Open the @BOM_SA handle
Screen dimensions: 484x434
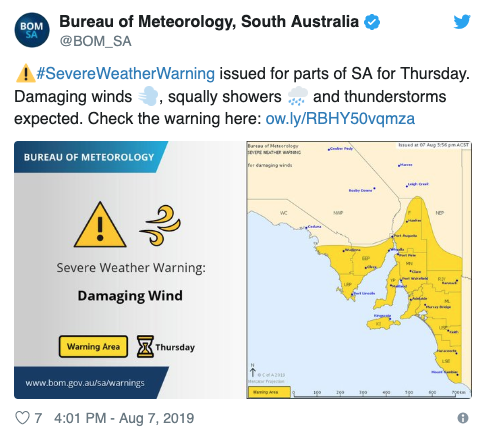click(95, 41)
